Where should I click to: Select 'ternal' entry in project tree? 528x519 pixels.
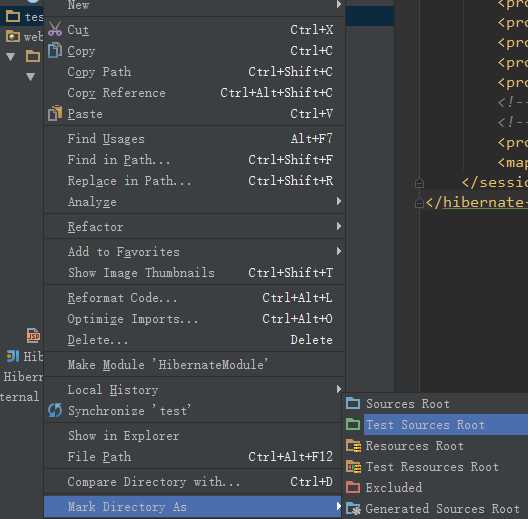coord(20,397)
